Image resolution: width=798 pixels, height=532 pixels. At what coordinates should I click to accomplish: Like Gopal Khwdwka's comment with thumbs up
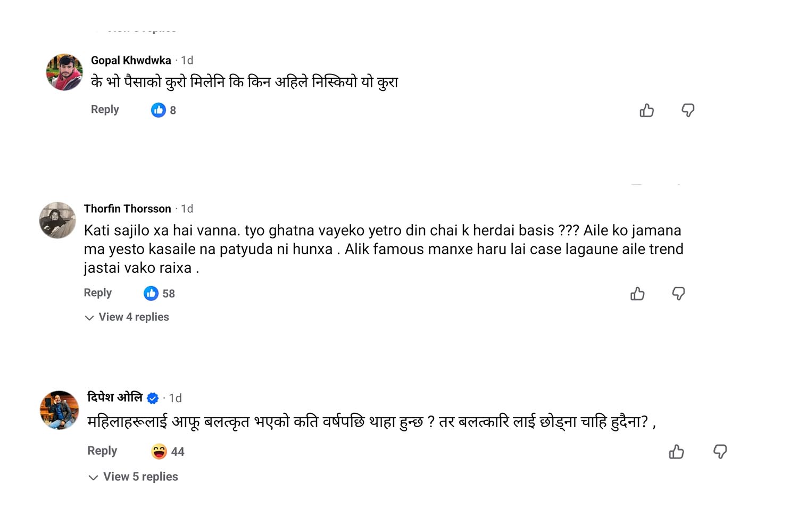point(646,110)
